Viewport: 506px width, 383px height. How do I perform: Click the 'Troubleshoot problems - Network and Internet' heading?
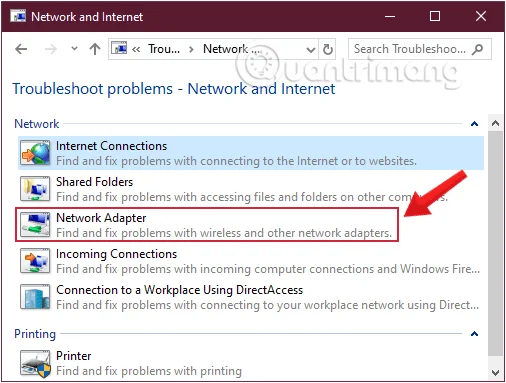(174, 89)
